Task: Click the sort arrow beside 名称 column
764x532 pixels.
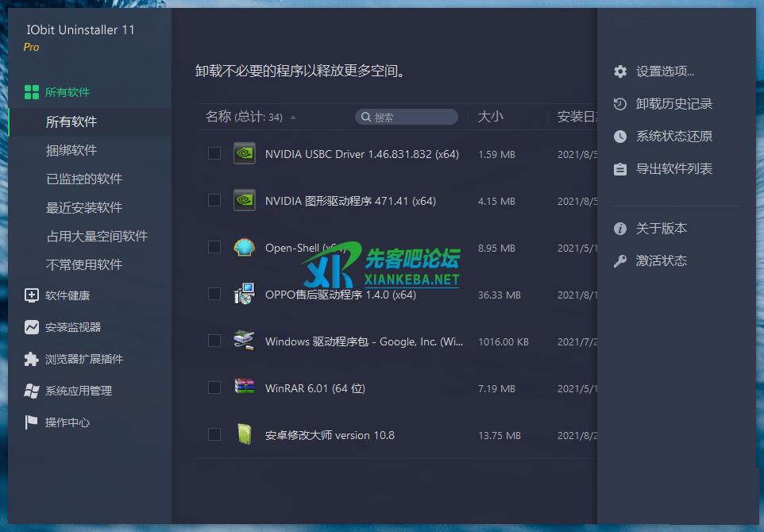Action: (293, 118)
